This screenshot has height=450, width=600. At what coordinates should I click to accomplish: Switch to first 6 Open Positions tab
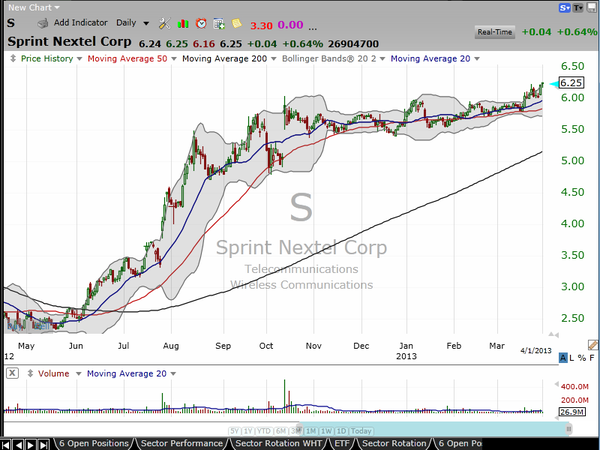point(94,443)
